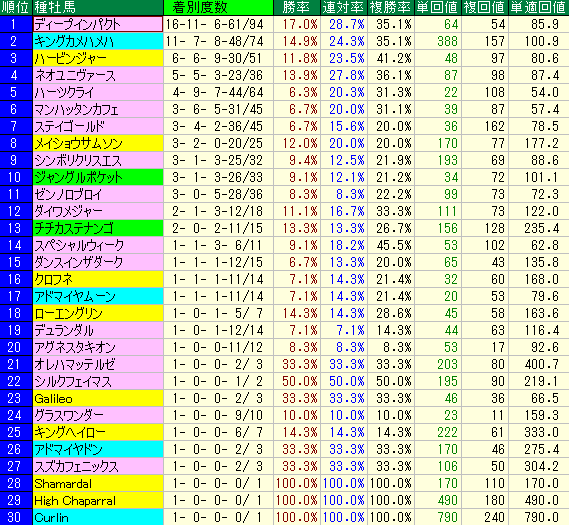Viewport: 569px width, 525px height.
Task: Select the Curlin name cell
Action: click(x=98, y=517)
